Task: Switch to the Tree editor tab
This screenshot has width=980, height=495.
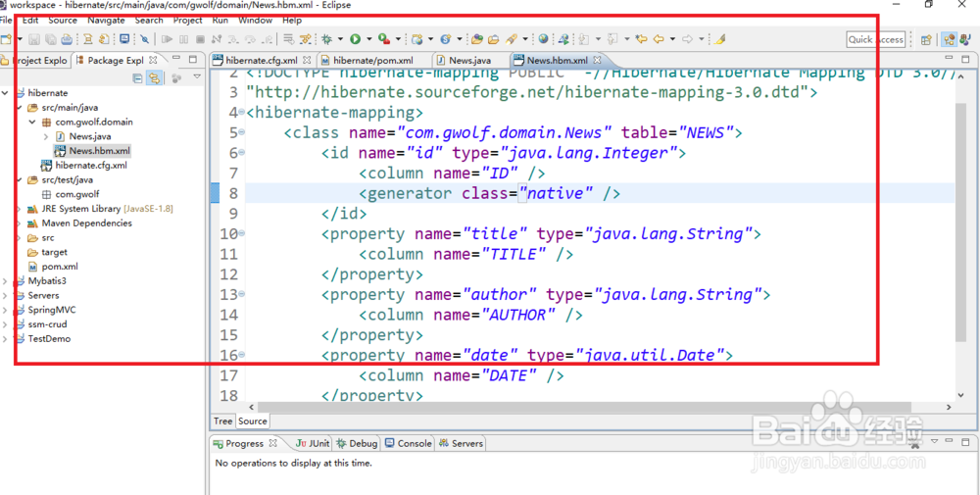Action: [x=222, y=421]
